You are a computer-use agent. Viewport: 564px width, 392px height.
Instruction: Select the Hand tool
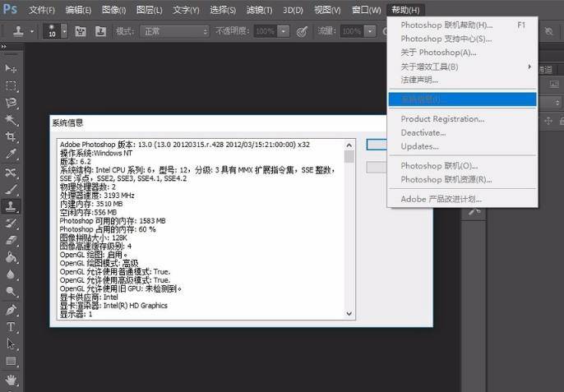point(11,379)
